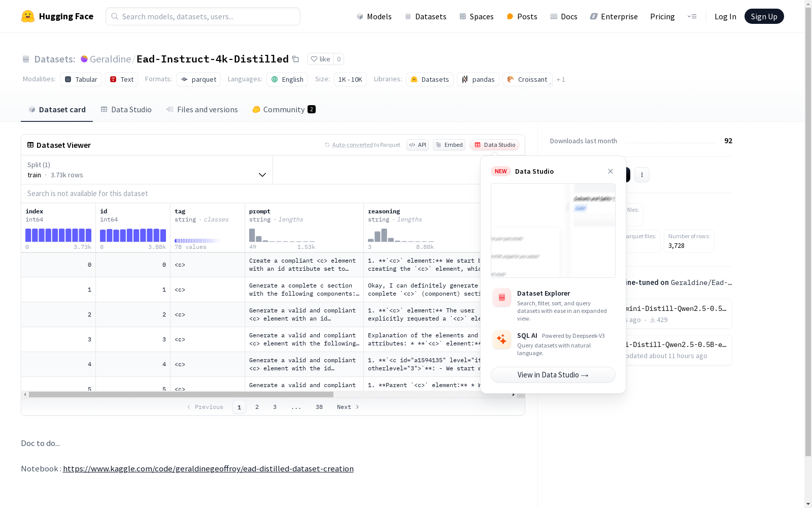Open the Files and versions tab
This screenshot has width=812, height=508.
pos(202,109)
